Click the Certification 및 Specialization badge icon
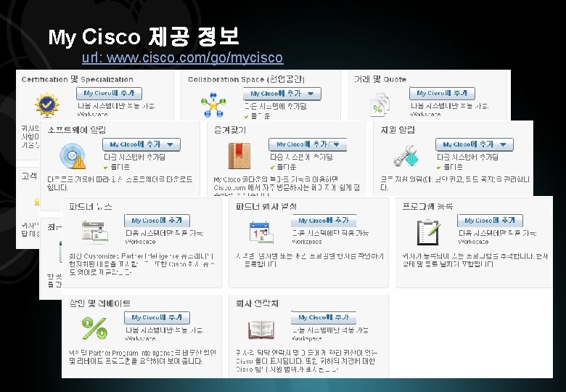The height and width of the screenshot is (392, 566). (47, 105)
